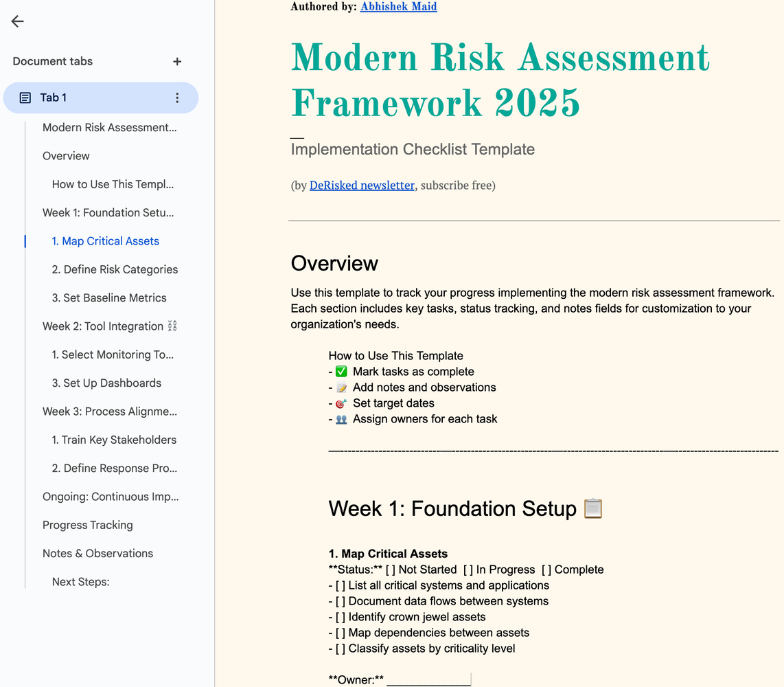Follow the DeRisked newsletter link

pyautogui.click(x=362, y=185)
